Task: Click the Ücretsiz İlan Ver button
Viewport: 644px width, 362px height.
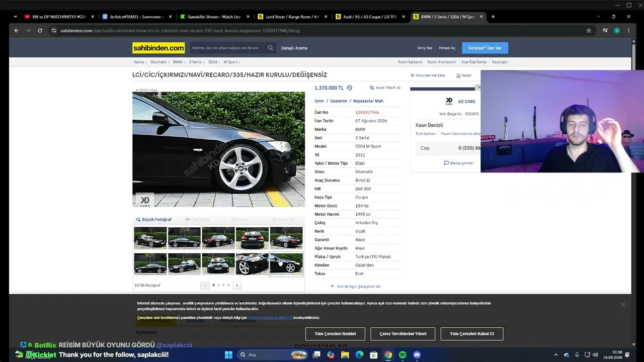Action: [485, 48]
